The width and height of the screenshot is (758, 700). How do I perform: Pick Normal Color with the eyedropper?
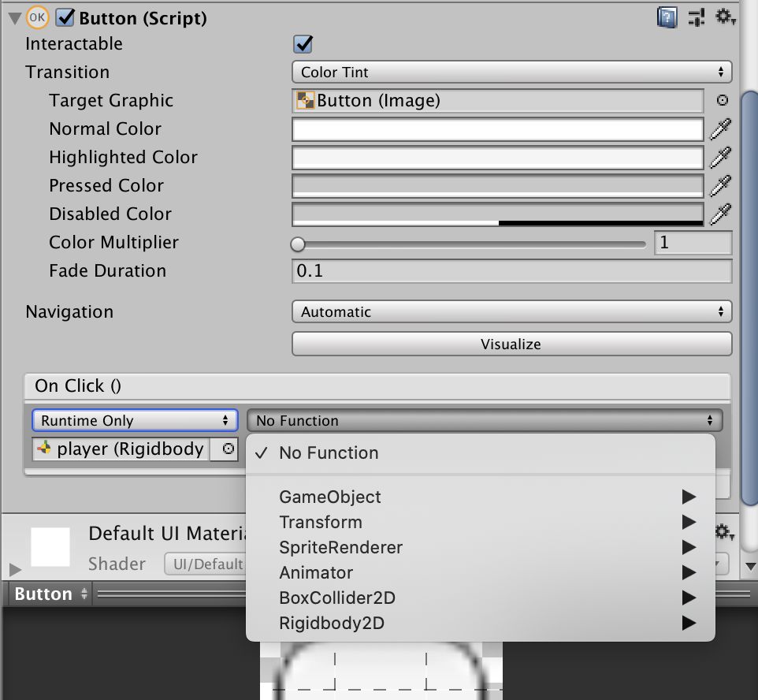click(x=722, y=128)
